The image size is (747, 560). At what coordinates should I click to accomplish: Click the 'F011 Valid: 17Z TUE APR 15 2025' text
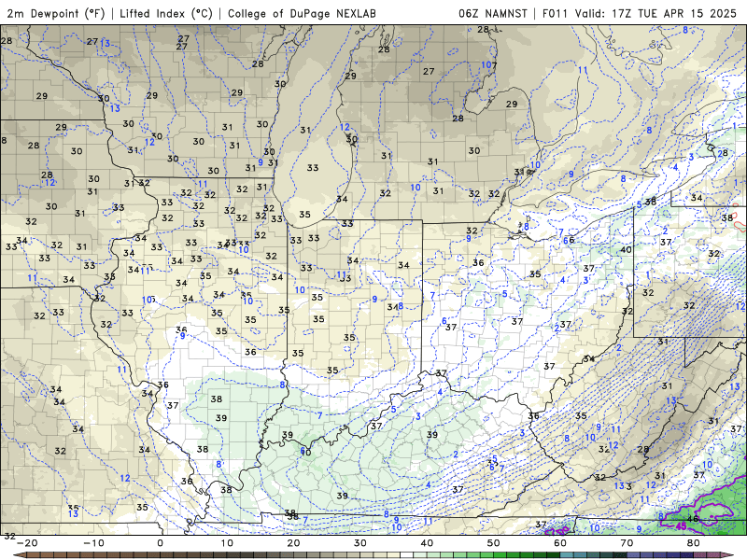click(x=640, y=13)
